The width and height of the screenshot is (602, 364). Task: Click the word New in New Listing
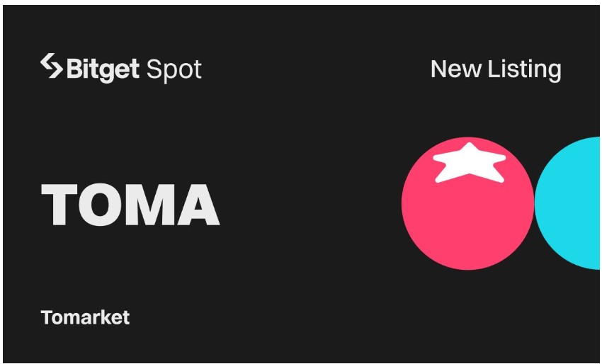(x=455, y=69)
